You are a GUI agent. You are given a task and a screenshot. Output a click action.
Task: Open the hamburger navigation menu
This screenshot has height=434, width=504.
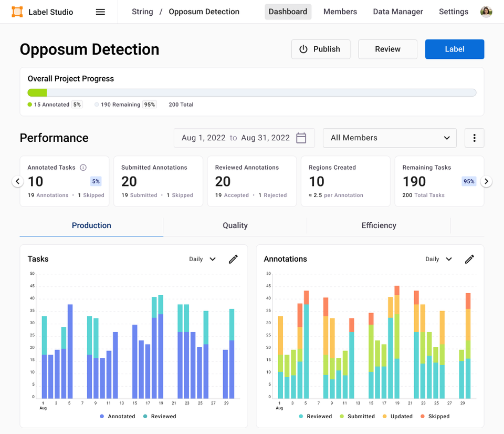100,12
